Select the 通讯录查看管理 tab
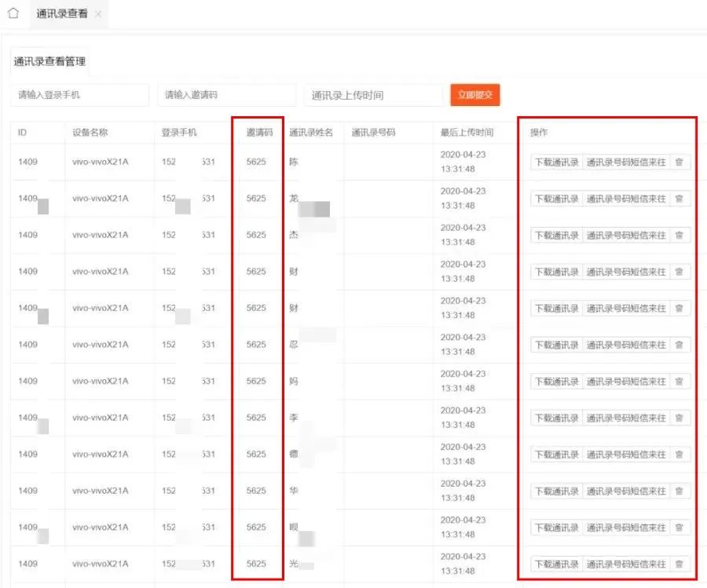This screenshot has height=588, width=707. (49, 61)
